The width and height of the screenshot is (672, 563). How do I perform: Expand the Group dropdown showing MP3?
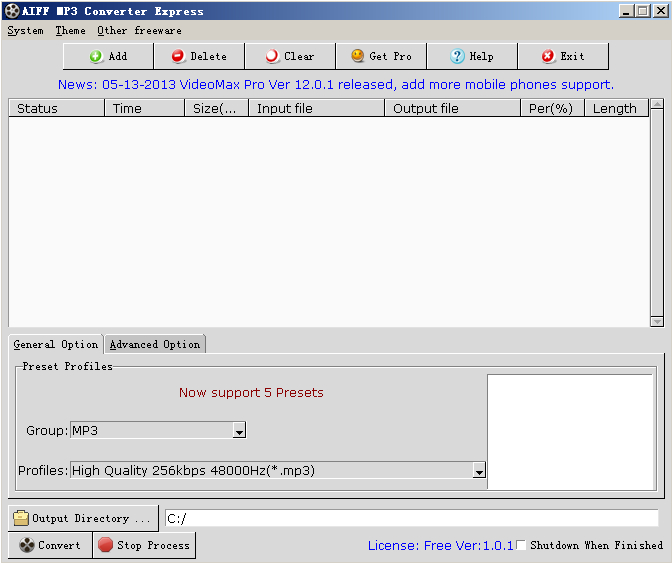(x=239, y=431)
